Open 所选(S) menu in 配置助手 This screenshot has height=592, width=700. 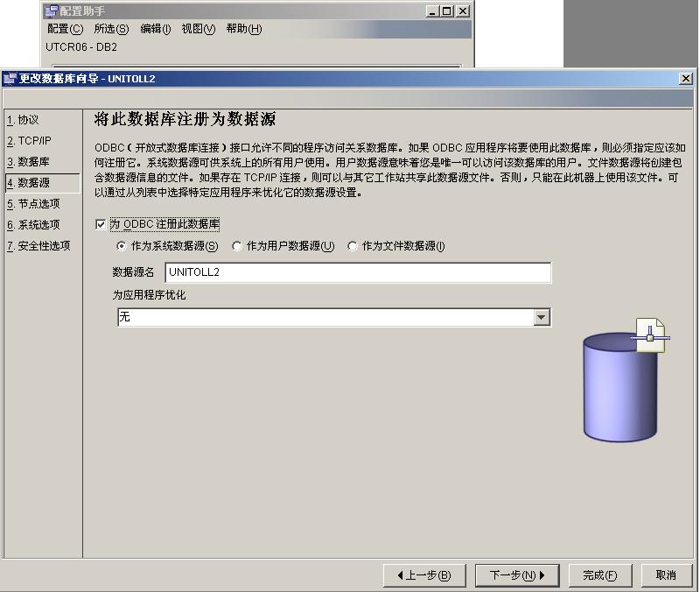[x=111, y=29]
